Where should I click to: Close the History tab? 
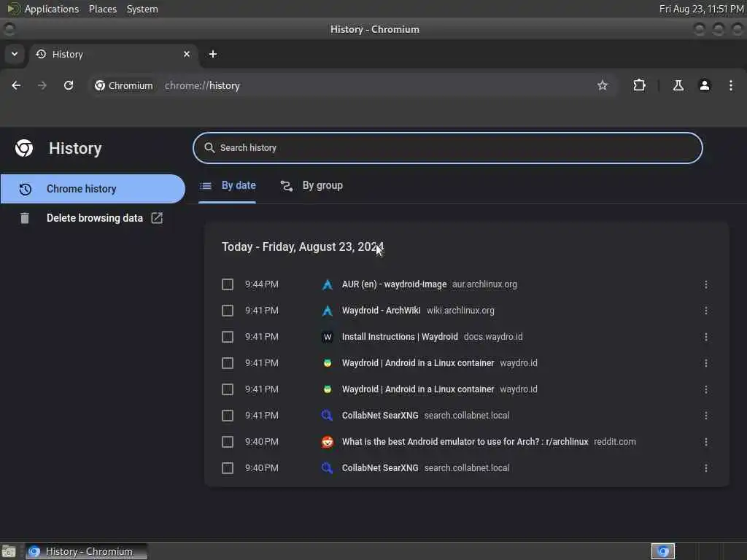click(x=187, y=54)
